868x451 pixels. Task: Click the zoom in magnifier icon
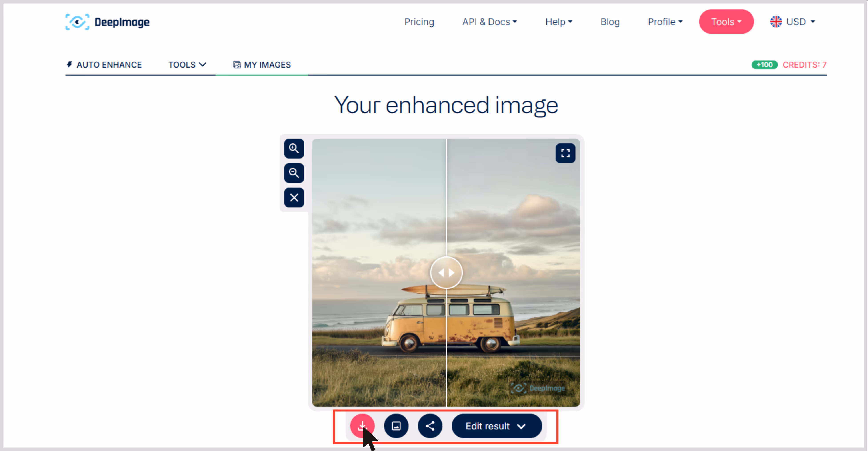[x=294, y=148]
